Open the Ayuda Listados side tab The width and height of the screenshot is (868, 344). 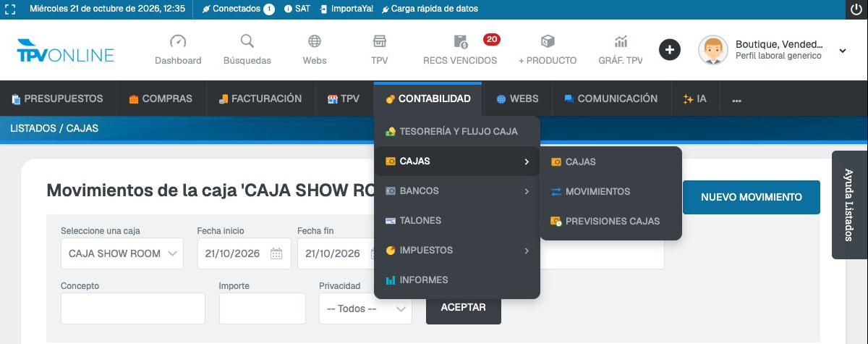coord(850,205)
